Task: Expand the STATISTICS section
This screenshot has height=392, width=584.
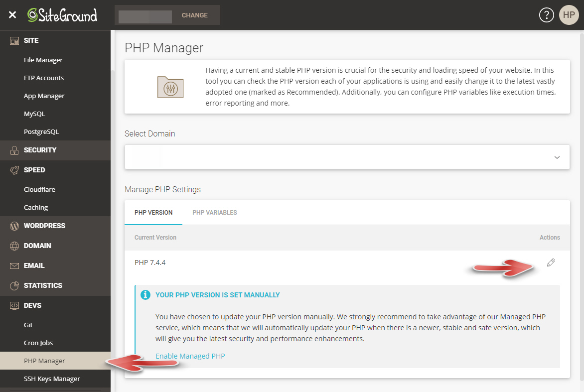Action: pos(55,285)
